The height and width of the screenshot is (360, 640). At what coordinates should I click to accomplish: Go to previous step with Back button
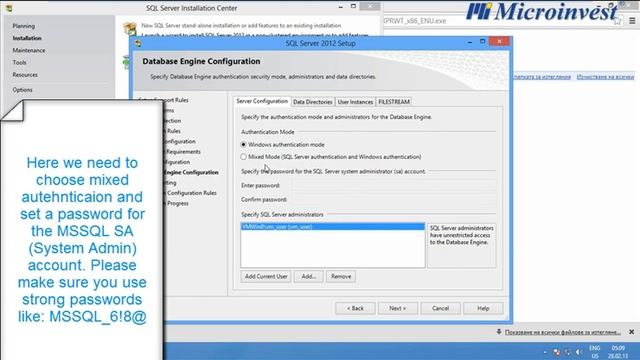click(x=355, y=308)
